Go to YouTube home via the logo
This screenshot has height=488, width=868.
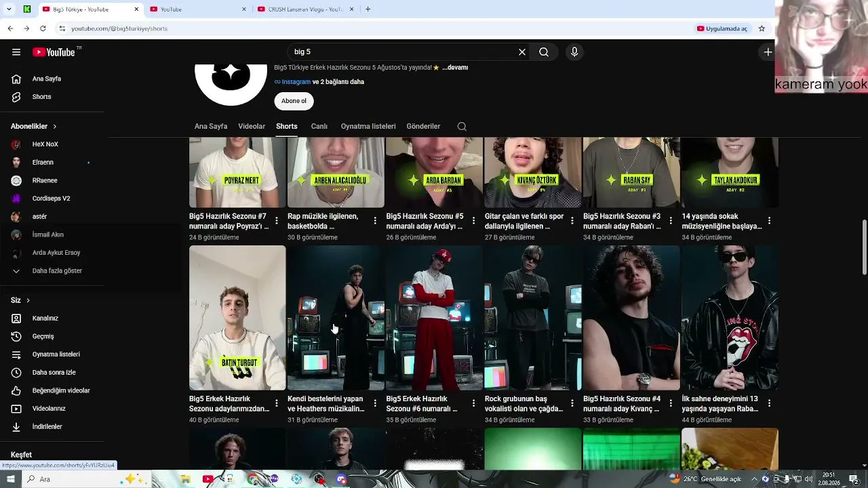[54, 52]
